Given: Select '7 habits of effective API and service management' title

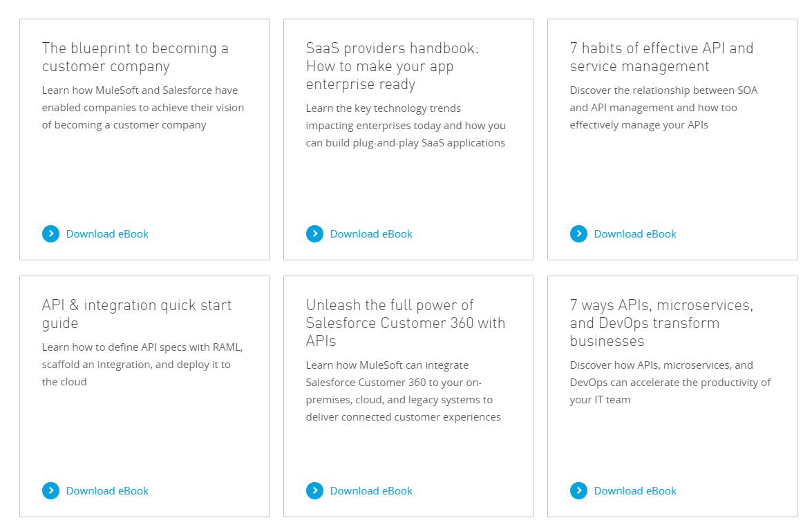Looking at the screenshot, I should pos(662,57).
